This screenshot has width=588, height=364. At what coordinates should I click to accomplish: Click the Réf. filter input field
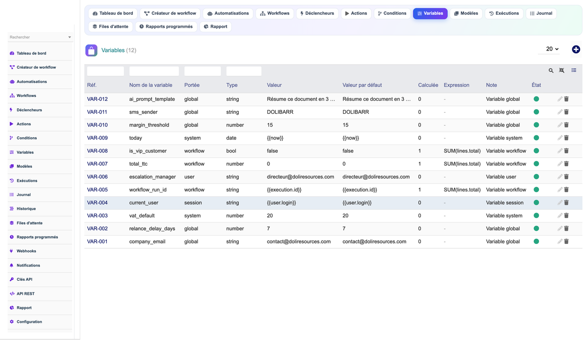point(105,71)
